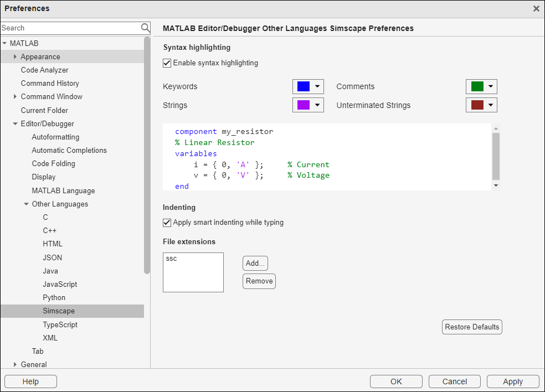Click the OK button
This screenshot has height=392, width=545.
[x=396, y=381]
